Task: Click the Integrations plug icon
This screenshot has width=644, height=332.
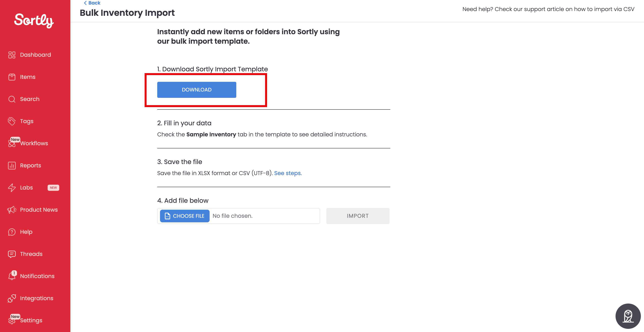Action: (12, 298)
